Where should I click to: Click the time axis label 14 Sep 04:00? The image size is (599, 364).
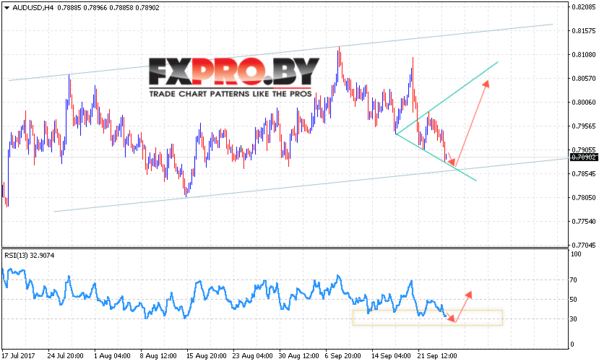tap(391, 355)
